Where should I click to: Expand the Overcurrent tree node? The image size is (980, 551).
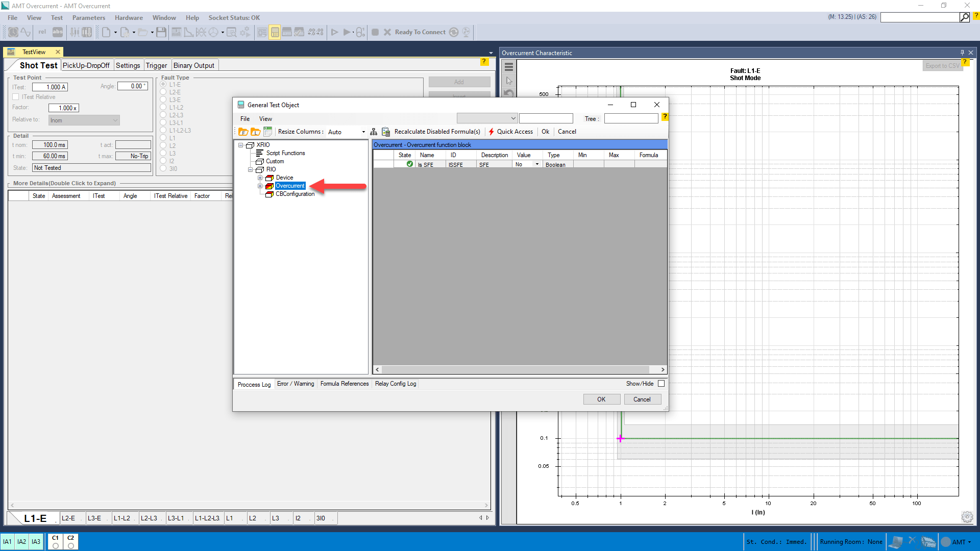[260, 186]
